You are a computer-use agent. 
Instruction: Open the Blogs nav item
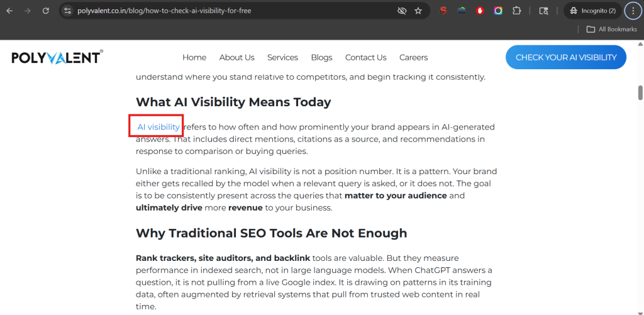pos(321,57)
